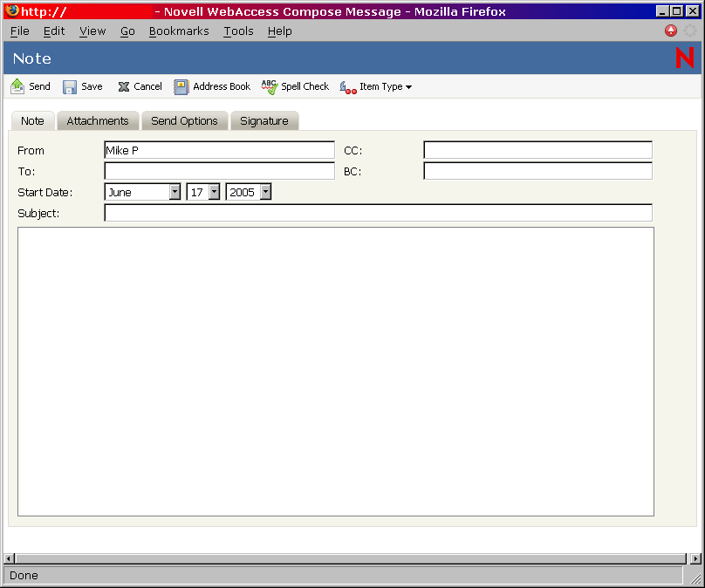Click the Subject input field
The height and width of the screenshot is (588, 705).
point(378,213)
